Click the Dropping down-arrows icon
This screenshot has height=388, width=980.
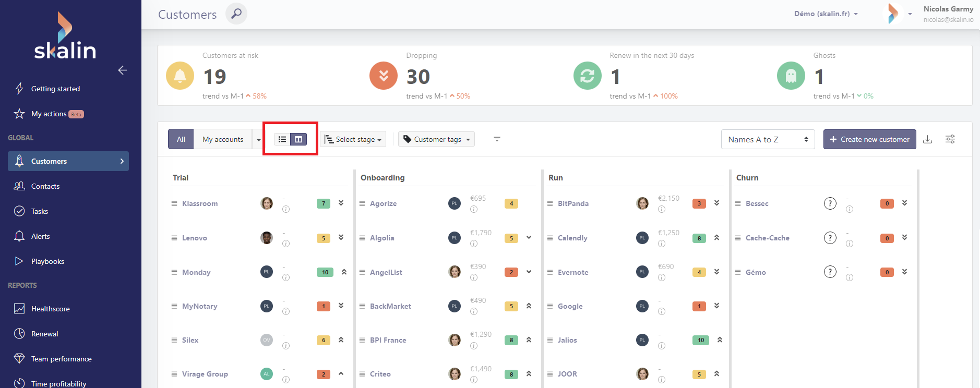[x=384, y=76]
